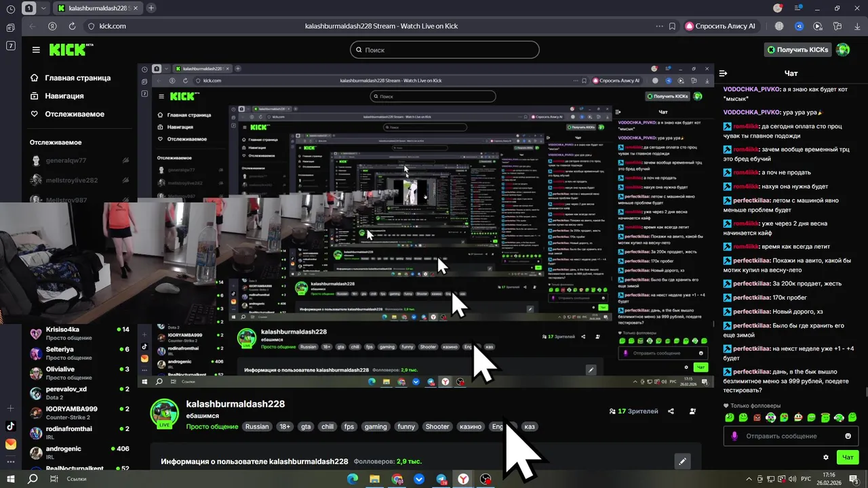This screenshot has width=868, height=488.
Task: Open the chat settings gear
Action: [825, 457]
